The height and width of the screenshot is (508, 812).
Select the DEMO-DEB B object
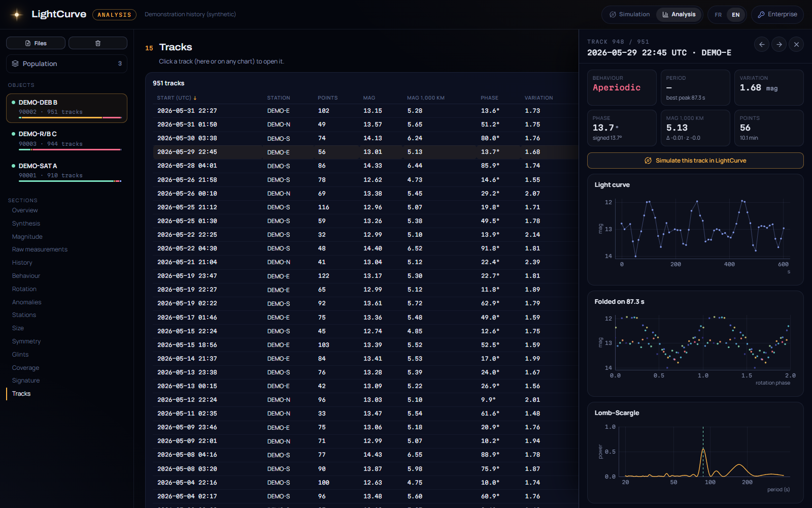click(66, 108)
